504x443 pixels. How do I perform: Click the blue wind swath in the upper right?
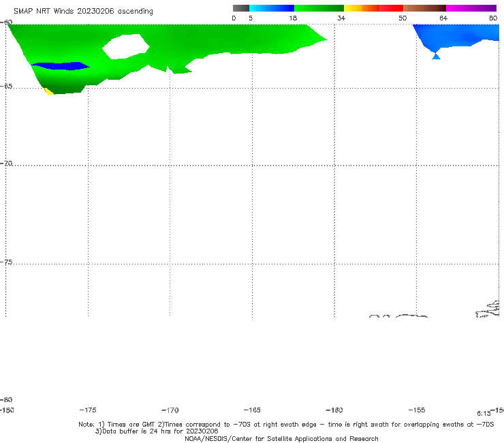coord(456,36)
